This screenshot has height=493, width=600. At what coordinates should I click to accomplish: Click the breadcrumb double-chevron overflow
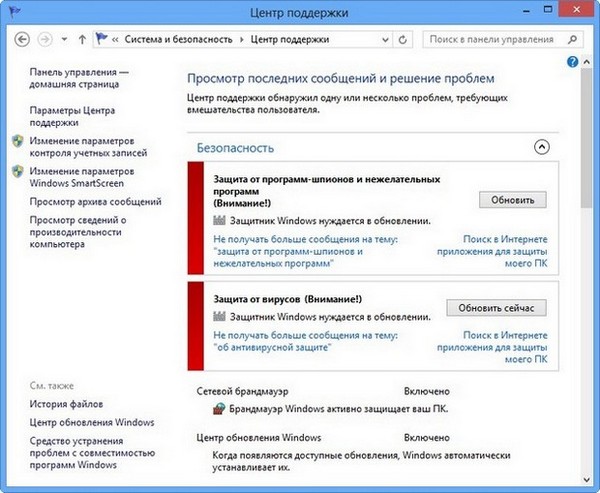click(x=115, y=39)
